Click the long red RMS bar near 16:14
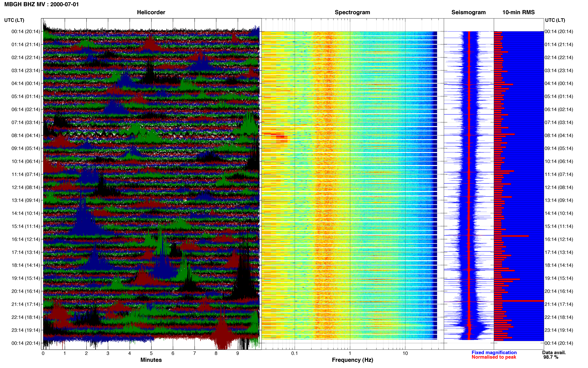588x368 pixels. 511,236
